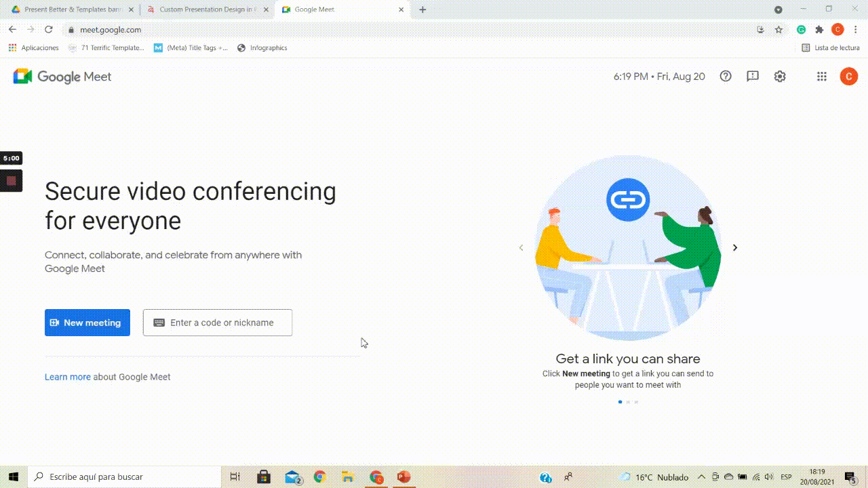Open the Chrome profile avatar
Image resolution: width=868 pixels, height=488 pixels.
coord(837,30)
